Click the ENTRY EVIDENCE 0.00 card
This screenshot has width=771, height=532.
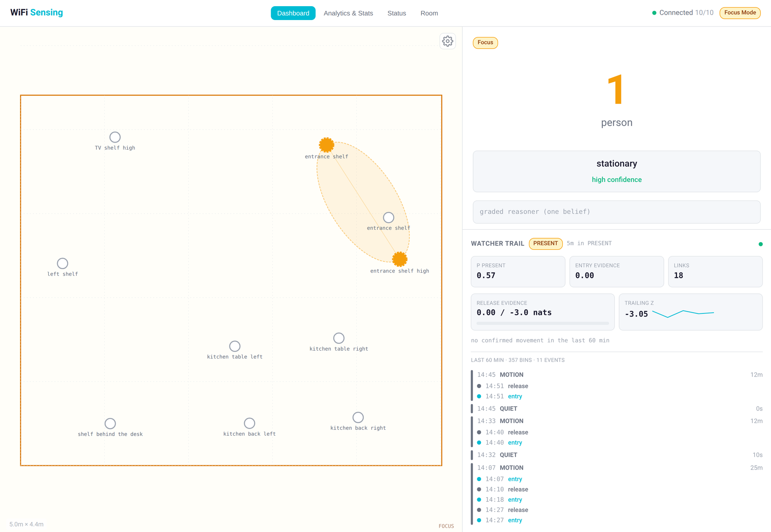point(616,271)
